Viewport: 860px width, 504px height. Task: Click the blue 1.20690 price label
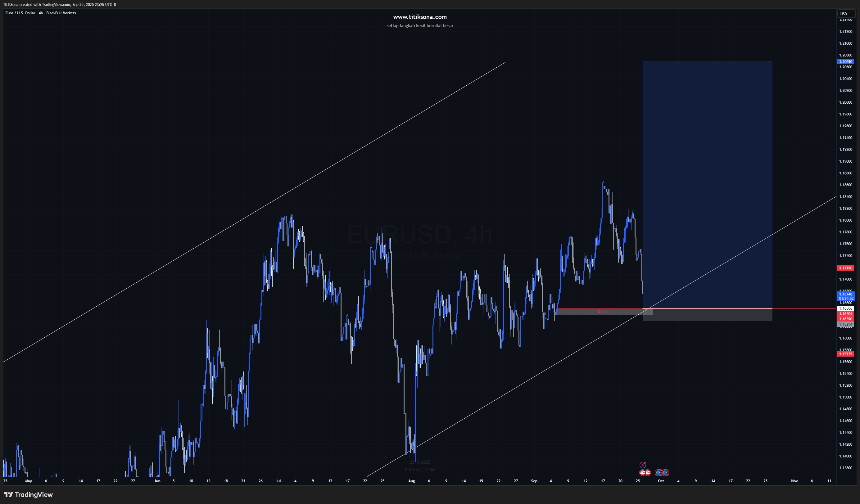845,62
